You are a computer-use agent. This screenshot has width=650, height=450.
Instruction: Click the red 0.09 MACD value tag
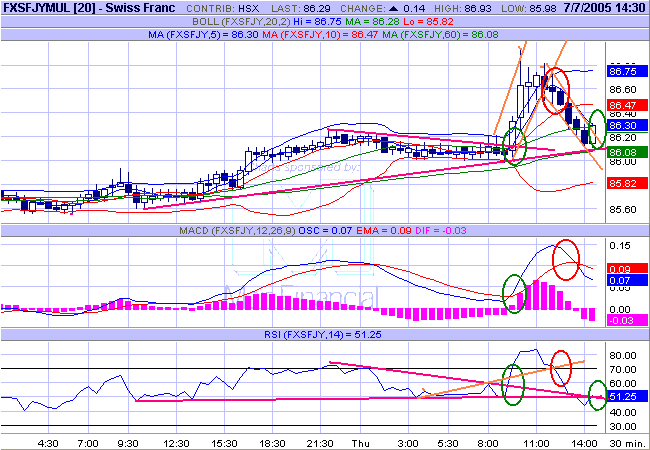click(x=627, y=269)
